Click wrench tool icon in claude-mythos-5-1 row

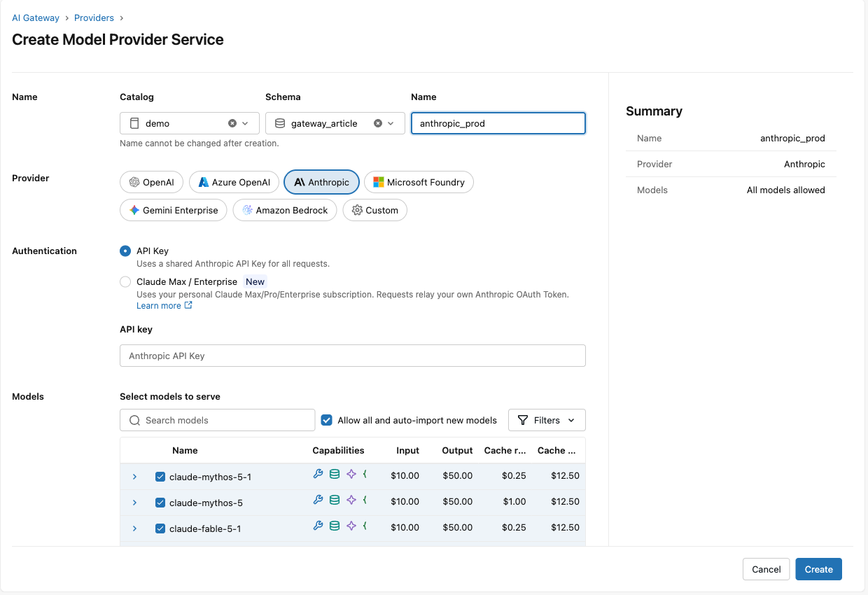[318, 474]
